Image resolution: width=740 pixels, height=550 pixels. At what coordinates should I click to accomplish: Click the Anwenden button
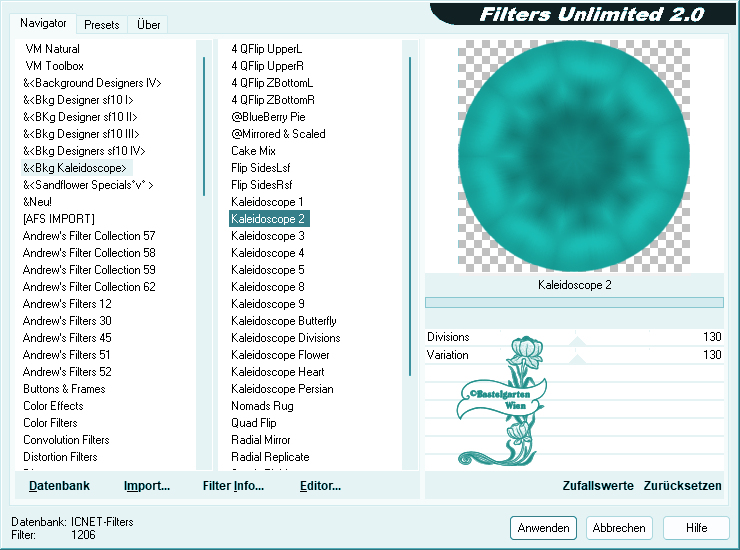(x=543, y=528)
